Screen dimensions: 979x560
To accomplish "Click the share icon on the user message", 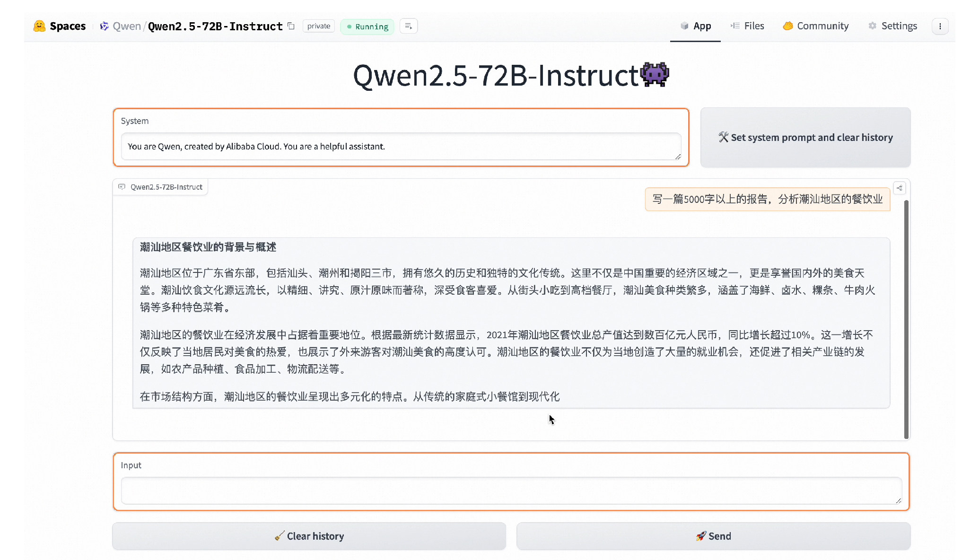I will pyautogui.click(x=900, y=188).
